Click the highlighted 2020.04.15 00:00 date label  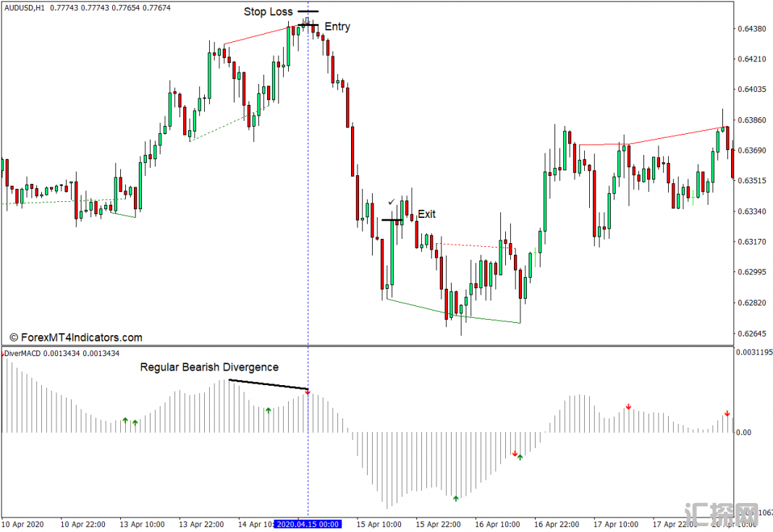[308, 524]
